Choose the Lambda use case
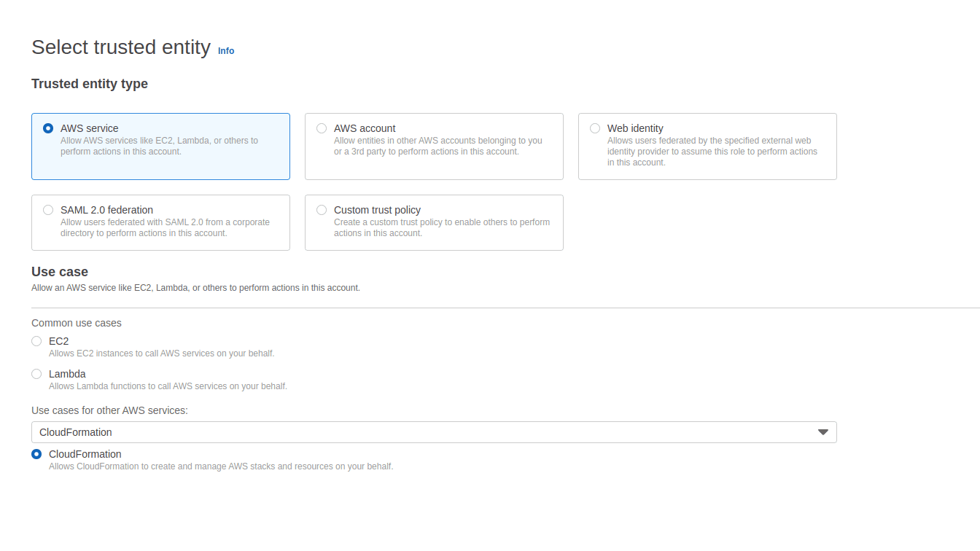This screenshot has height=551, width=980. point(36,374)
